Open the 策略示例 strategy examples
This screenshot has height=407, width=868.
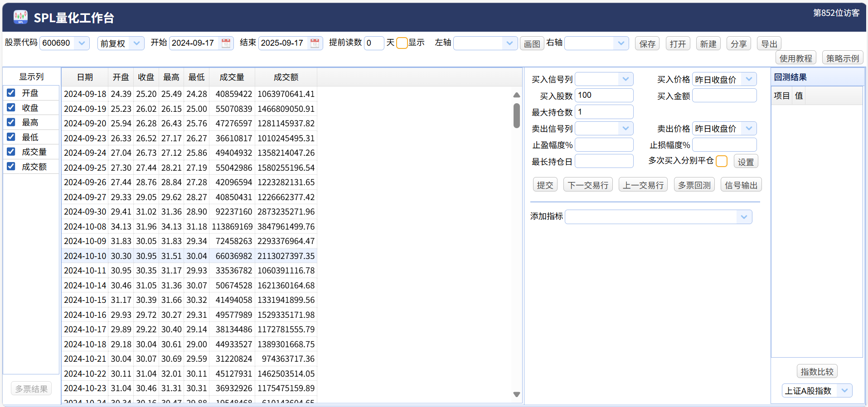[x=843, y=58]
